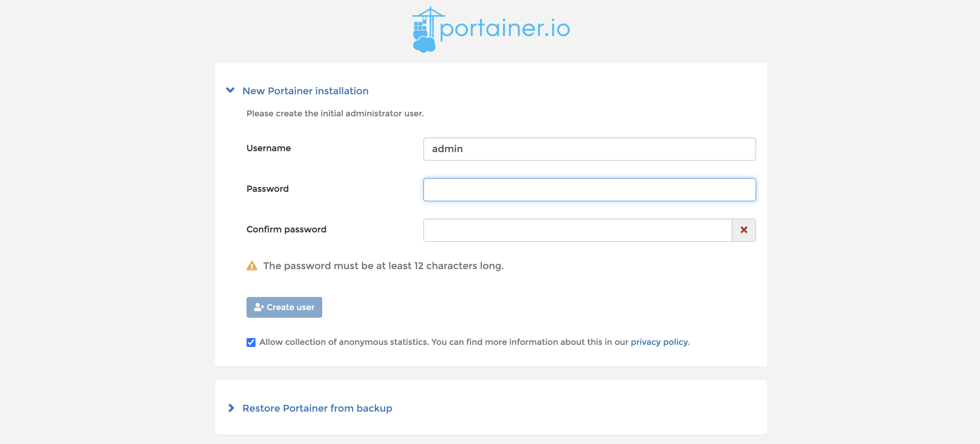Click the Password label
The width and height of the screenshot is (980, 444).
pos(267,189)
